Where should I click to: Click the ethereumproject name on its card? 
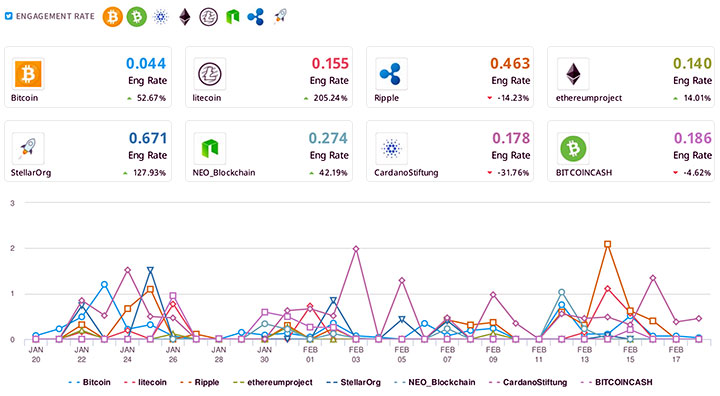pyautogui.click(x=589, y=98)
